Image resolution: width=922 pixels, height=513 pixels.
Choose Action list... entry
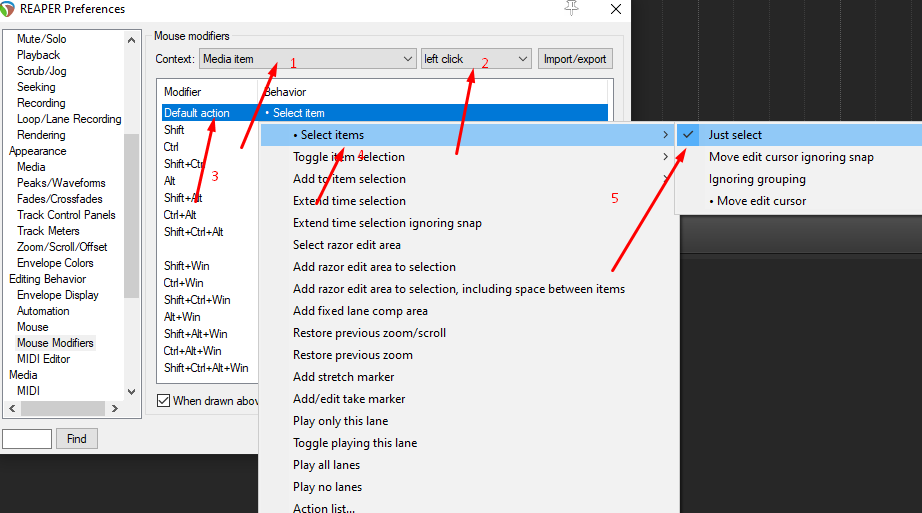(468, 507)
